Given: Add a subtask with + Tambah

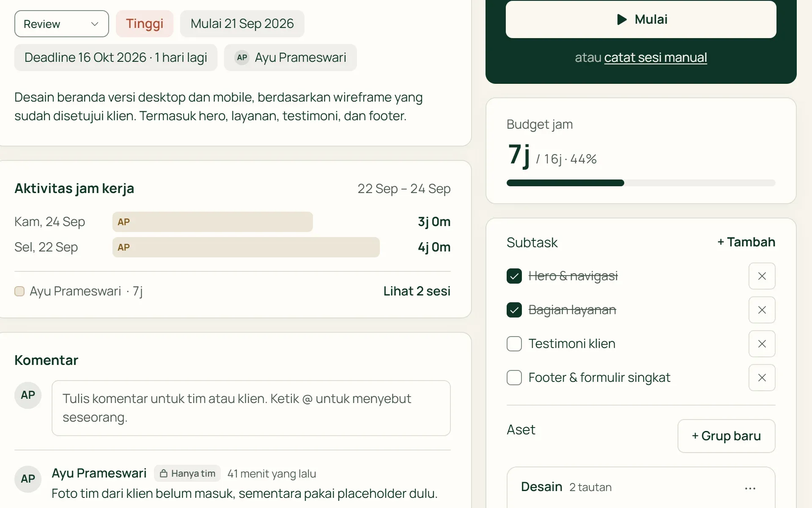Looking at the screenshot, I should pyautogui.click(x=746, y=242).
